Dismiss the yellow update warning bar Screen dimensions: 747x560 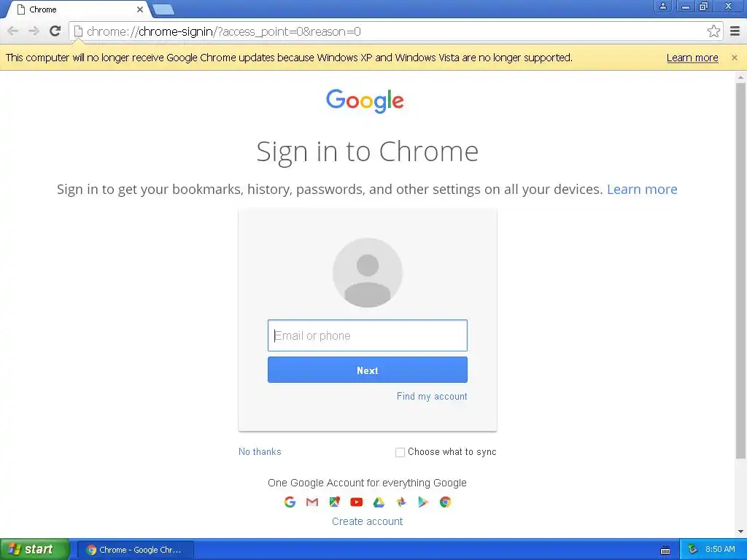(x=734, y=58)
